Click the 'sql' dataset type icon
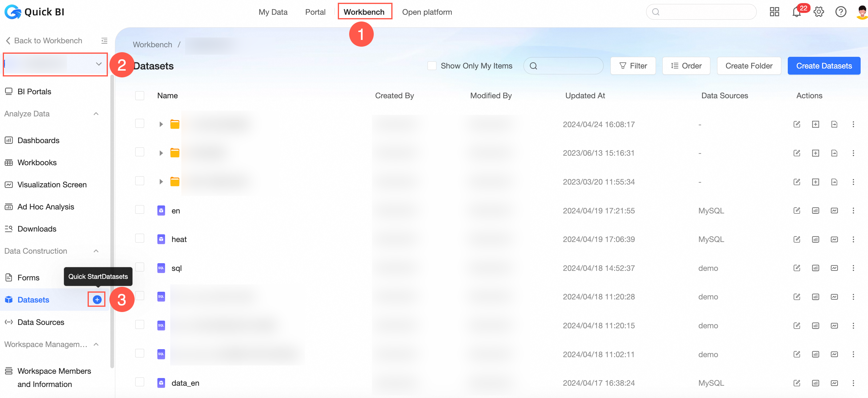The width and height of the screenshot is (868, 398). click(x=161, y=268)
